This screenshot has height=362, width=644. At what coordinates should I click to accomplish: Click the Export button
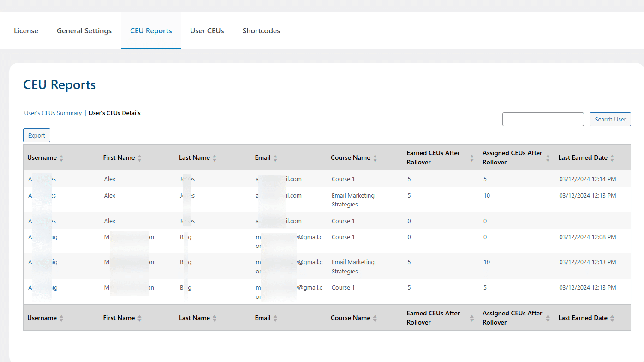36,135
